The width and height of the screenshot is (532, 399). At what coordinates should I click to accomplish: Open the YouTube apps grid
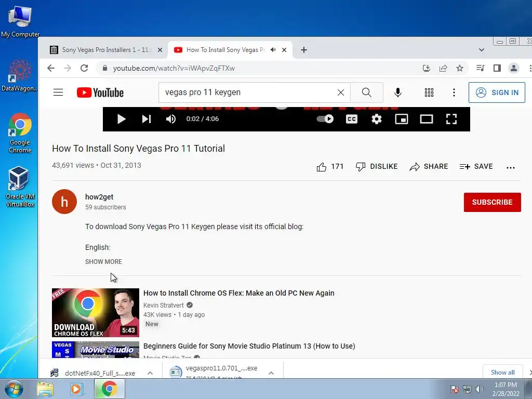(429, 92)
